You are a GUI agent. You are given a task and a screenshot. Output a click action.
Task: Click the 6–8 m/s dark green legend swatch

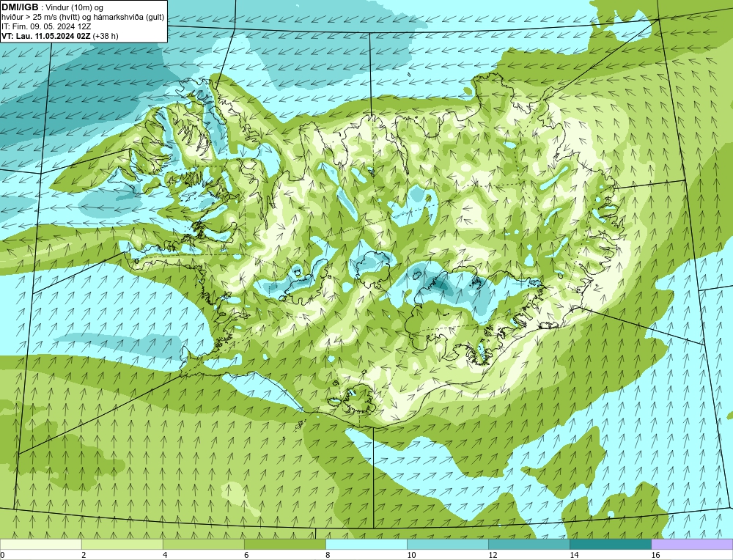pyautogui.click(x=284, y=544)
